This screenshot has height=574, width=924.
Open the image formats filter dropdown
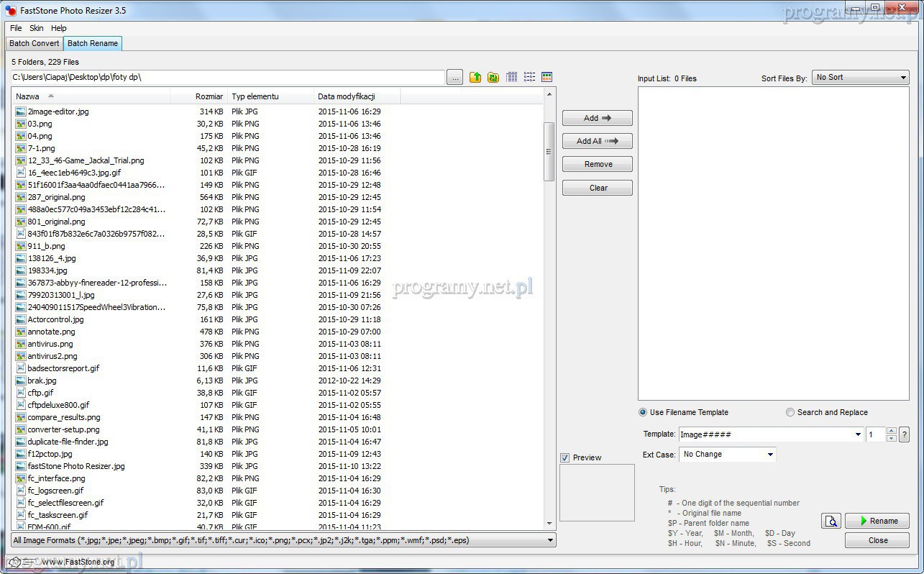click(x=550, y=540)
